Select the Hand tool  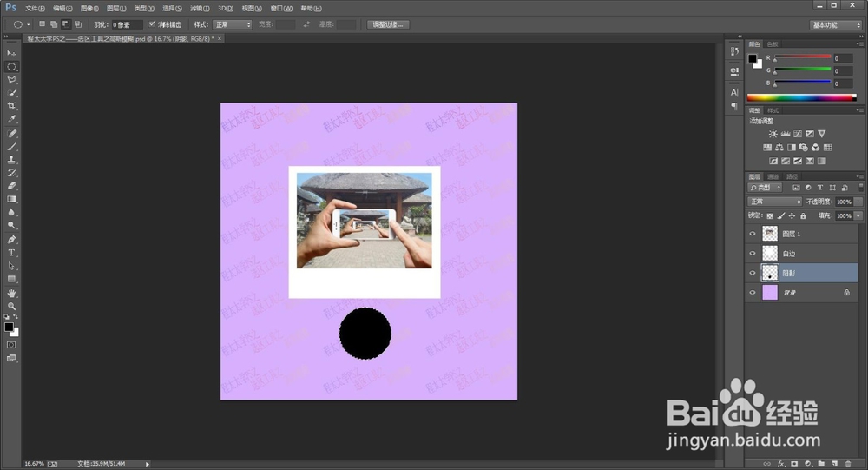[11, 293]
